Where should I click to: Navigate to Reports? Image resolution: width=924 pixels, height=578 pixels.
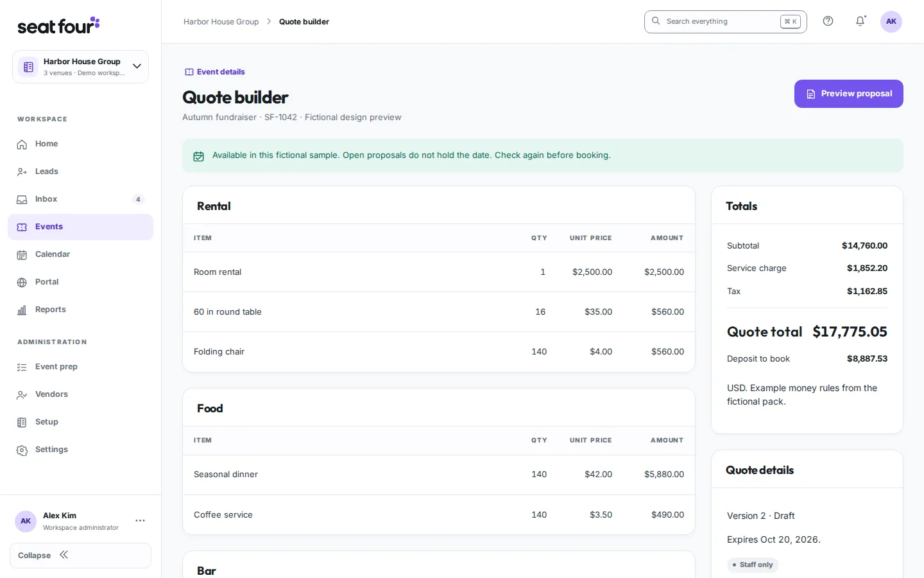[80, 310]
